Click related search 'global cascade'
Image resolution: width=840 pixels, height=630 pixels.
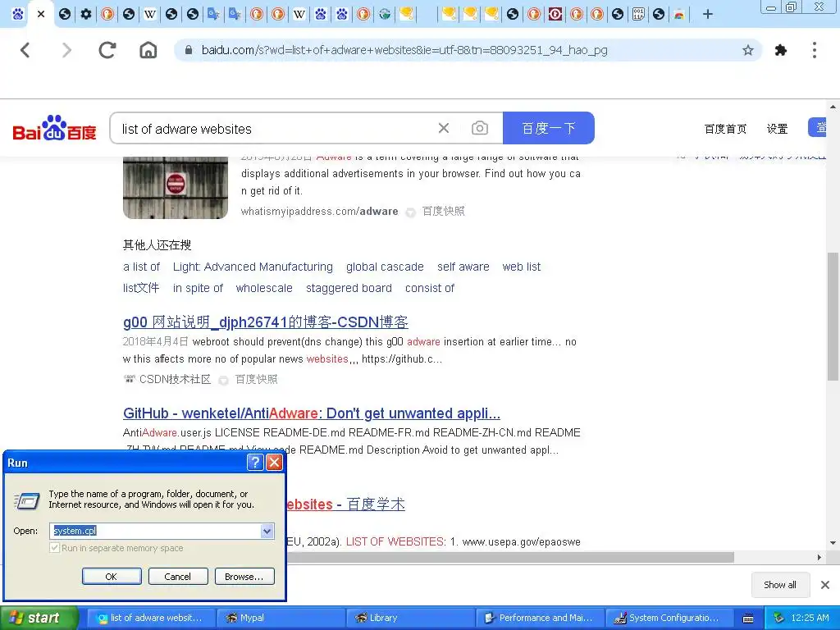pyautogui.click(x=385, y=267)
